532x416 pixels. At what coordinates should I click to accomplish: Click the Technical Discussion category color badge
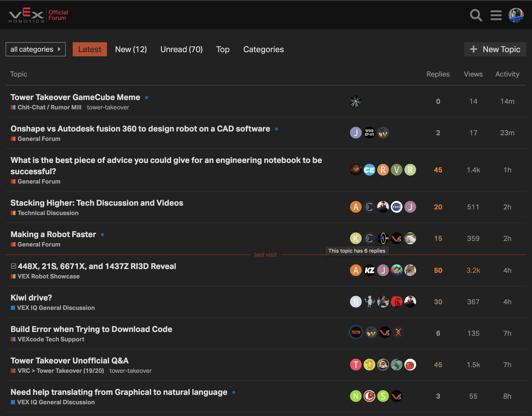(13, 213)
